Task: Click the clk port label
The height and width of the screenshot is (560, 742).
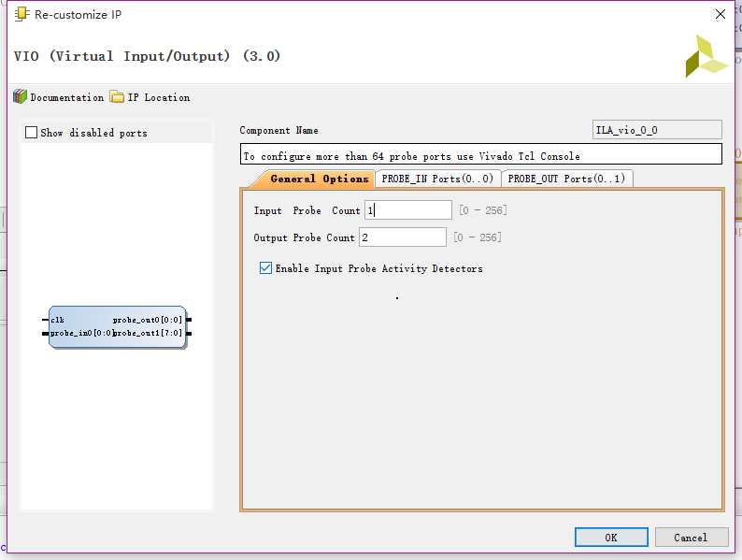Action: (57, 320)
